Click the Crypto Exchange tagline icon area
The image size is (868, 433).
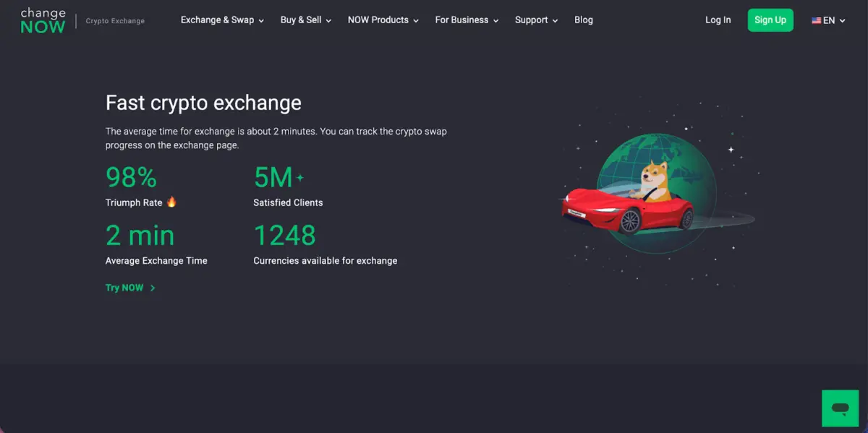(114, 20)
